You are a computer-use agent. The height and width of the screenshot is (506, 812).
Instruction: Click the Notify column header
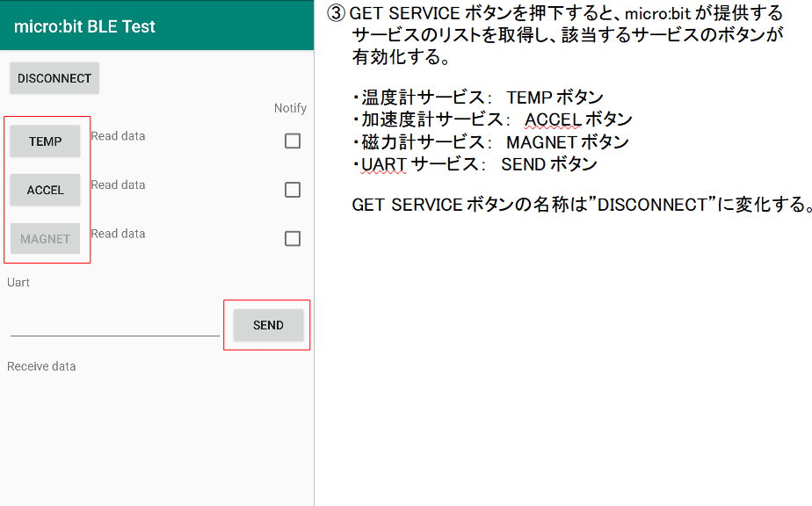(291, 108)
